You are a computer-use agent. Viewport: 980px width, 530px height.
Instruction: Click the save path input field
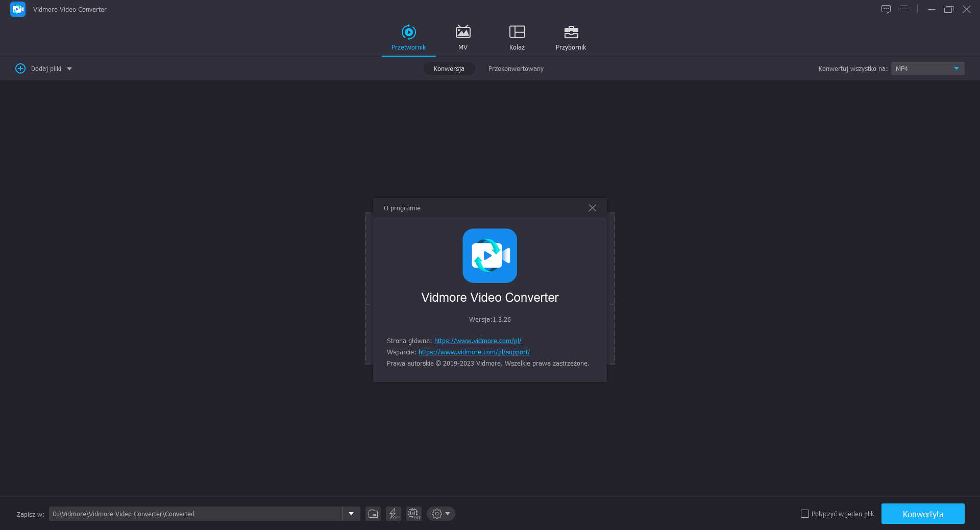point(195,514)
